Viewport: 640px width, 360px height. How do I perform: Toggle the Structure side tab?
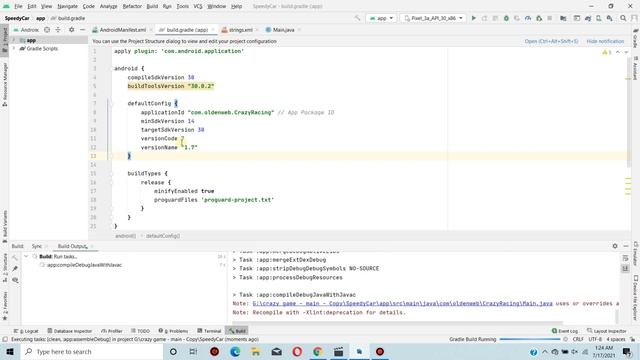tap(4, 267)
